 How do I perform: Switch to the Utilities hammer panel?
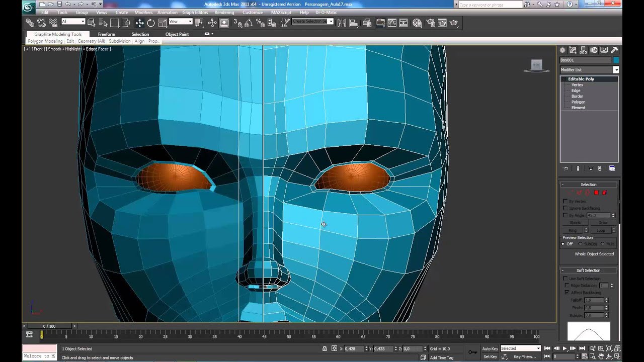[x=614, y=50]
